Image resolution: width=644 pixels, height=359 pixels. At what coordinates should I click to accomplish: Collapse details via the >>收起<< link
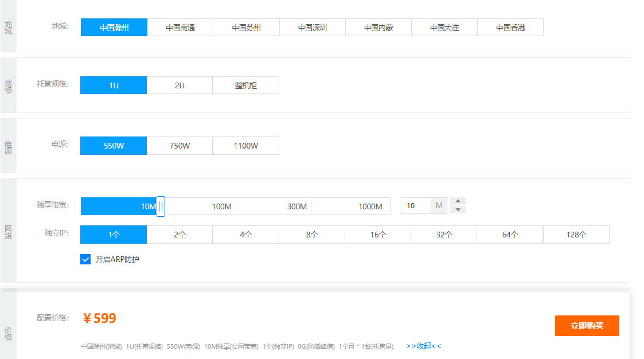424,346
